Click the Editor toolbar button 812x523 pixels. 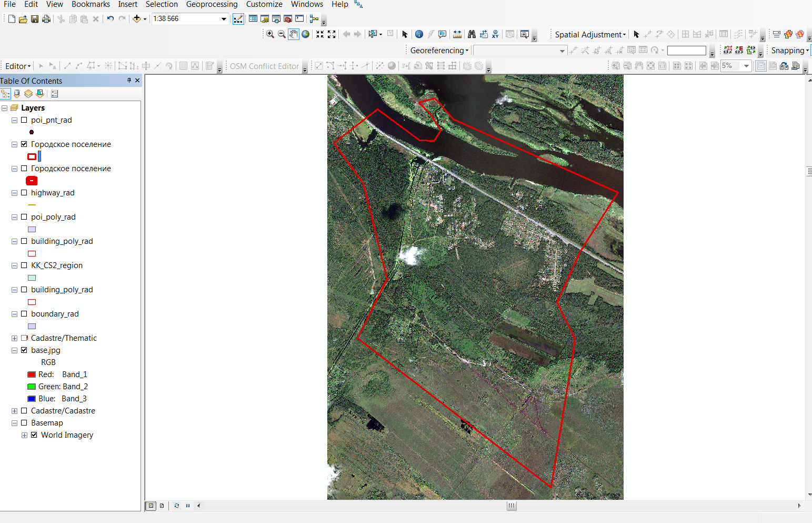18,66
